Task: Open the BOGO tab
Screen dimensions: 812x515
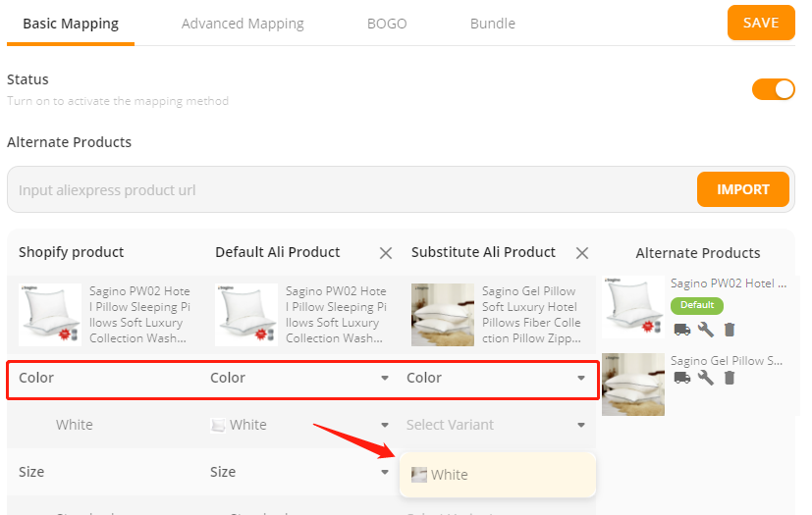Action: [387, 24]
